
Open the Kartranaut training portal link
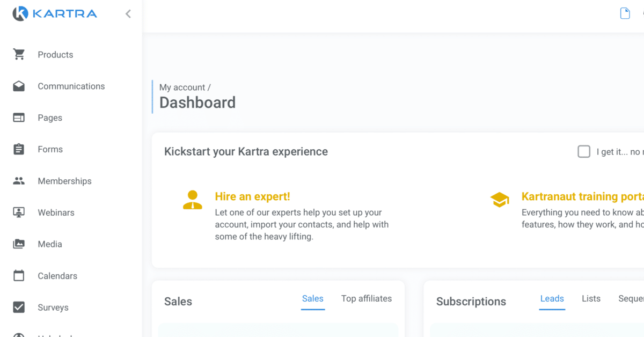click(583, 197)
